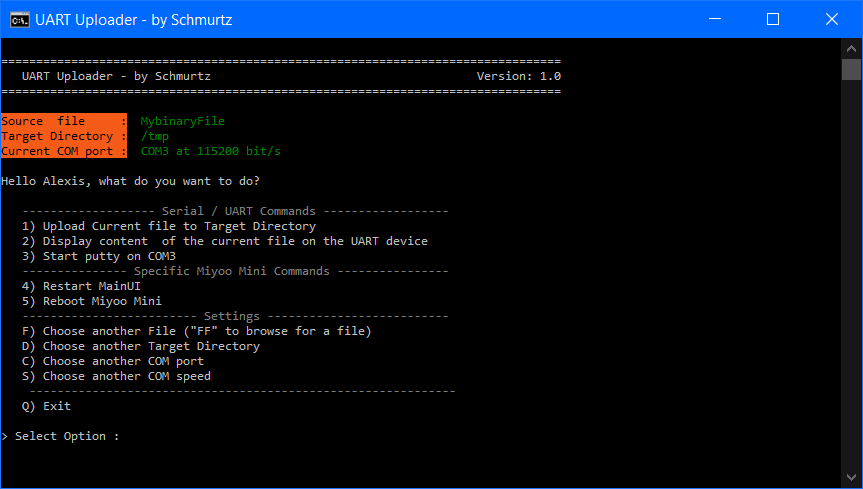The width and height of the screenshot is (863, 489).
Task: Close the UART Uploader window
Action: 832,19
